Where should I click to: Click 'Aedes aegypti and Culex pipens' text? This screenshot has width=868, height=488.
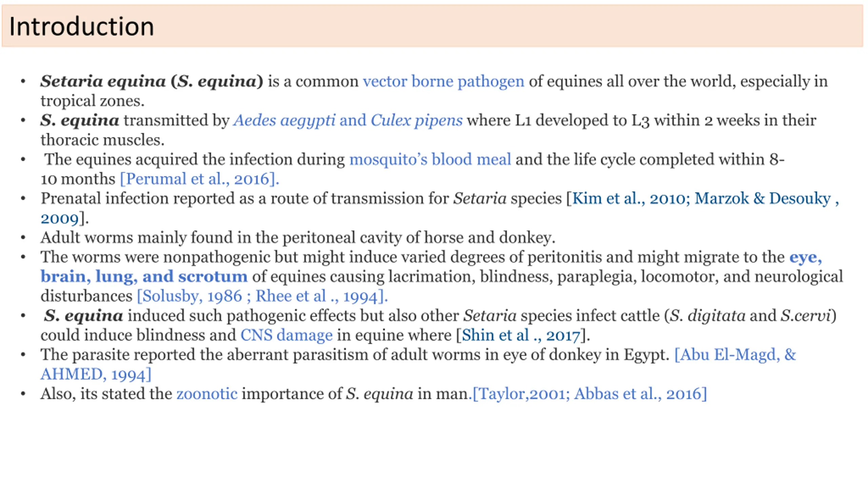point(348,121)
